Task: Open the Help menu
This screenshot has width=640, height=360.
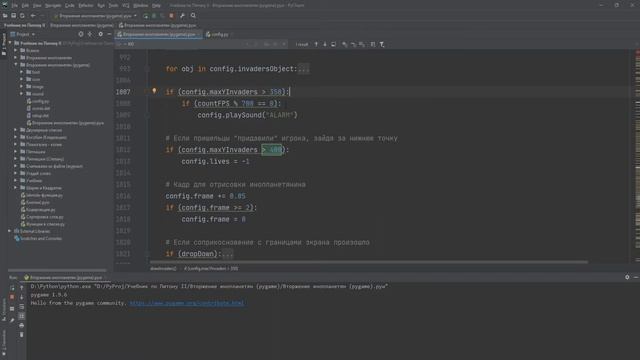Action: click(x=156, y=6)
